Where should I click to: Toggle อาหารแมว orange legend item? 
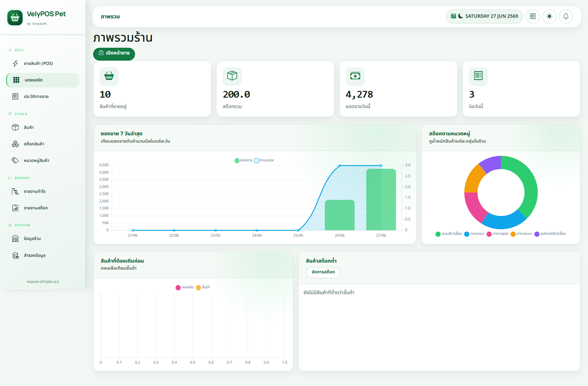[x=521, y=234]
